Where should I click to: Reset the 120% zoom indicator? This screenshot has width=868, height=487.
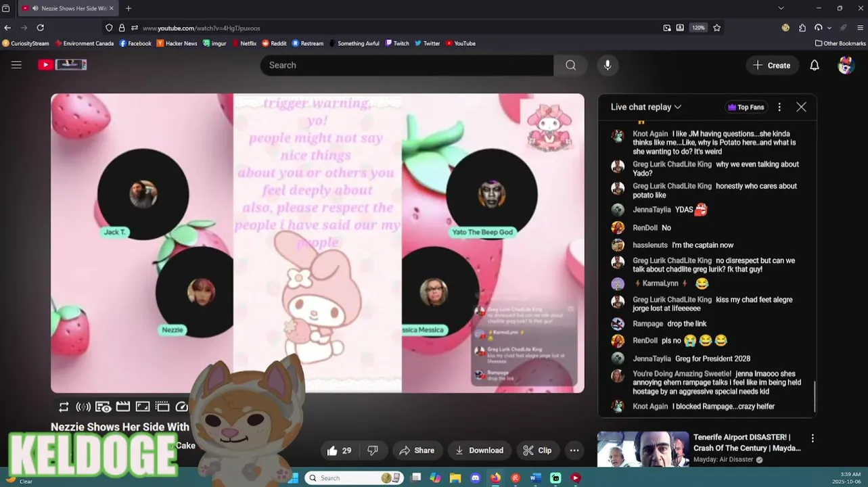pos(698,28)
